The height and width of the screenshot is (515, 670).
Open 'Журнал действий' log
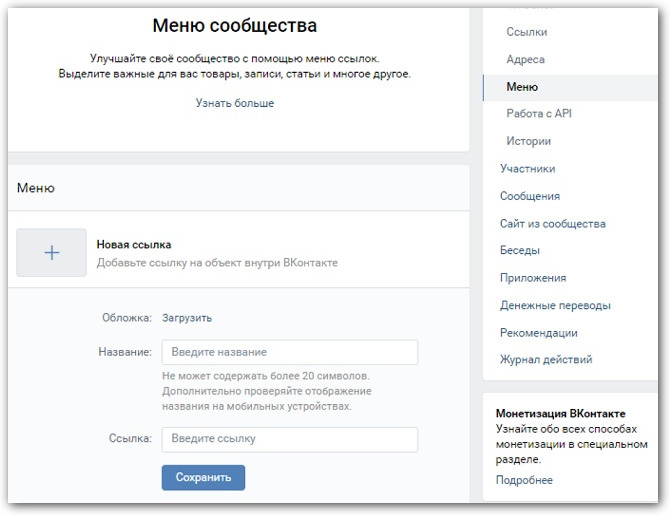[x=546, y=359]
